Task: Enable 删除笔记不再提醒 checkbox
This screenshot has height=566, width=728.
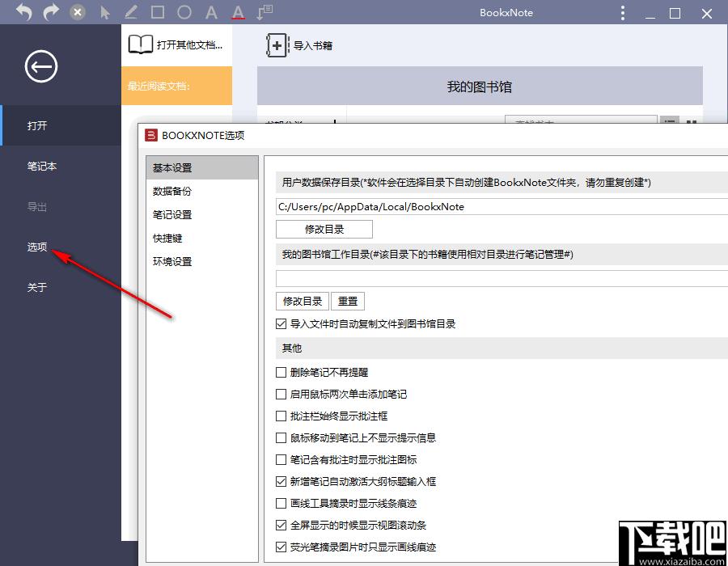Action: pos(281,372)
